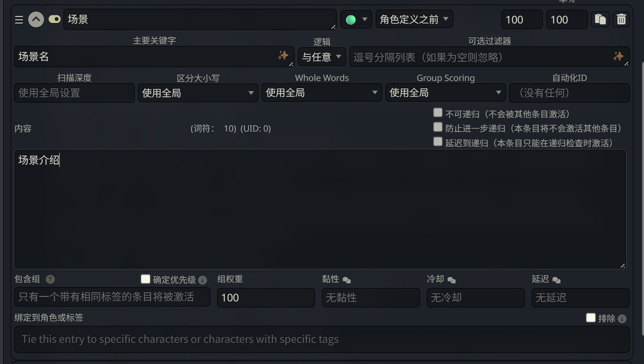This screenshot has width=644, height=364.
Task: Open the 与任意 logic dropdown
Action: point(322,57)
